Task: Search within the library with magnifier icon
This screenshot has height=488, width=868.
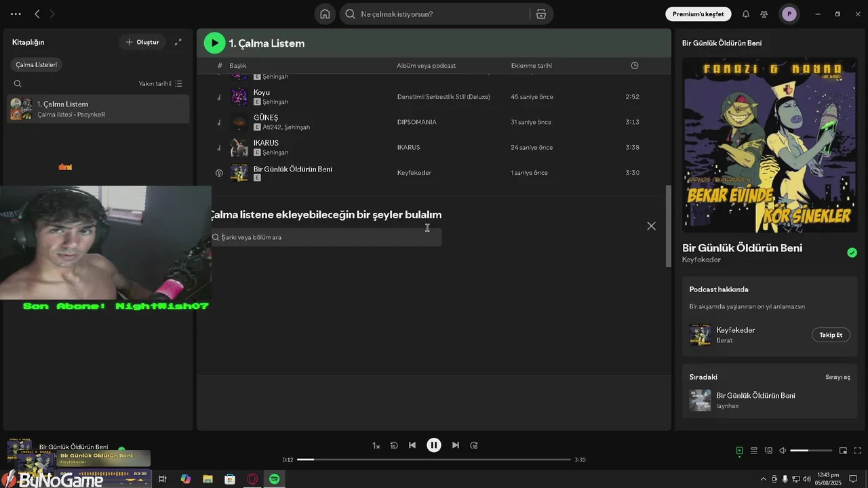Action: [x=18, y=84]
